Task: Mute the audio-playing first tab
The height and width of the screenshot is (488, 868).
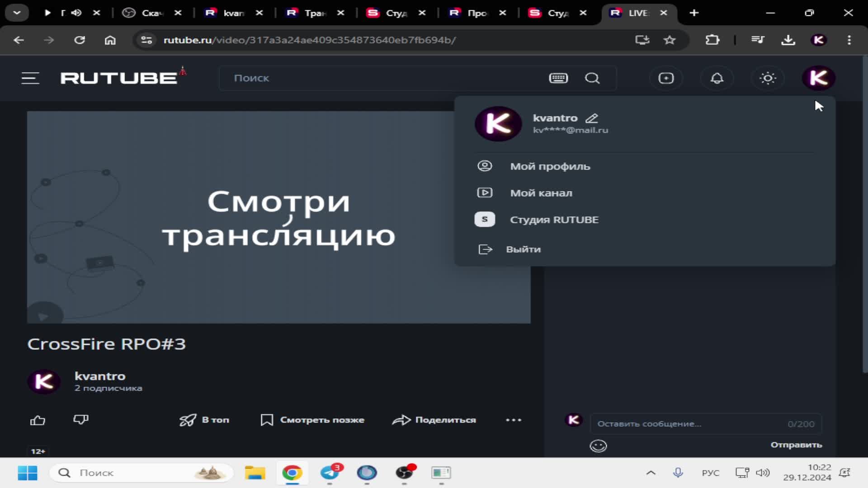Action: pos(76,13)
